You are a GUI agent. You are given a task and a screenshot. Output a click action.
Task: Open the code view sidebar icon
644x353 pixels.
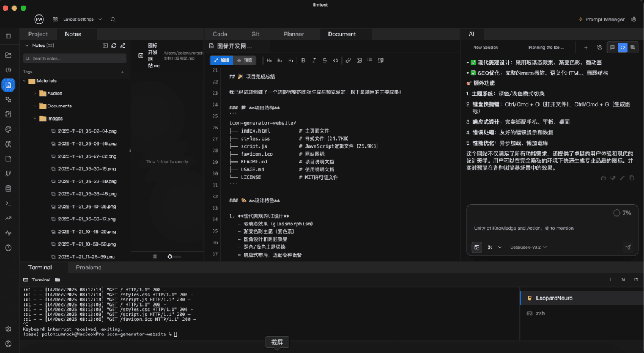coord(8,70)
